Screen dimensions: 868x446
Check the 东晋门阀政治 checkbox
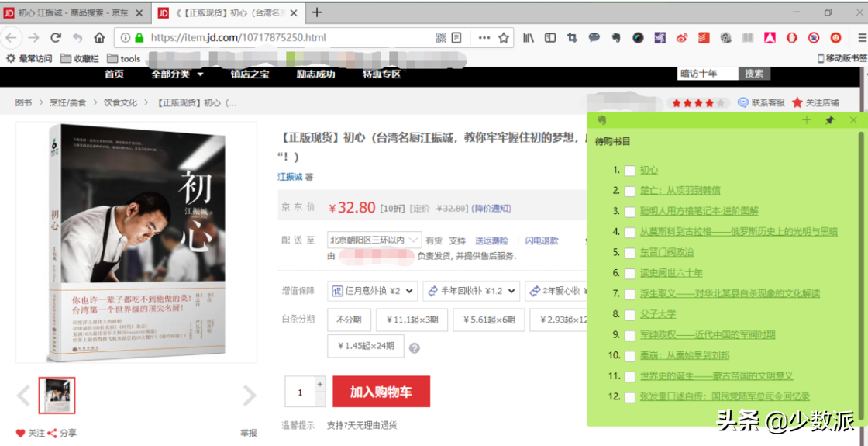[629, 253]
